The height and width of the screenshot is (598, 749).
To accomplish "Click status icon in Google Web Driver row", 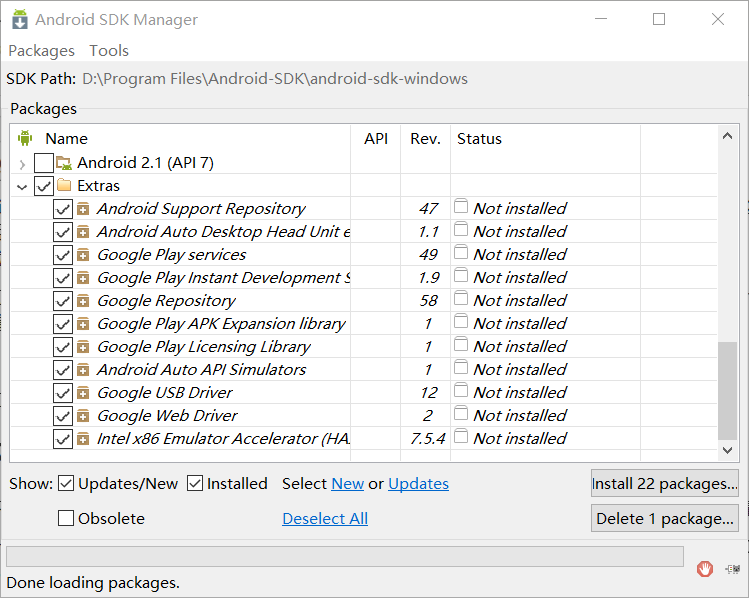I will pos(461,413).
